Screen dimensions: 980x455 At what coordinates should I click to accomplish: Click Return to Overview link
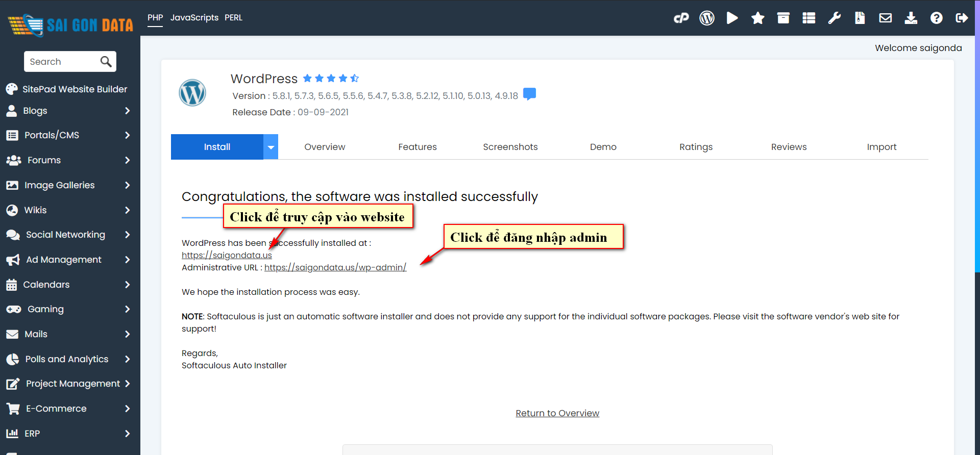(x=557, y=413)
